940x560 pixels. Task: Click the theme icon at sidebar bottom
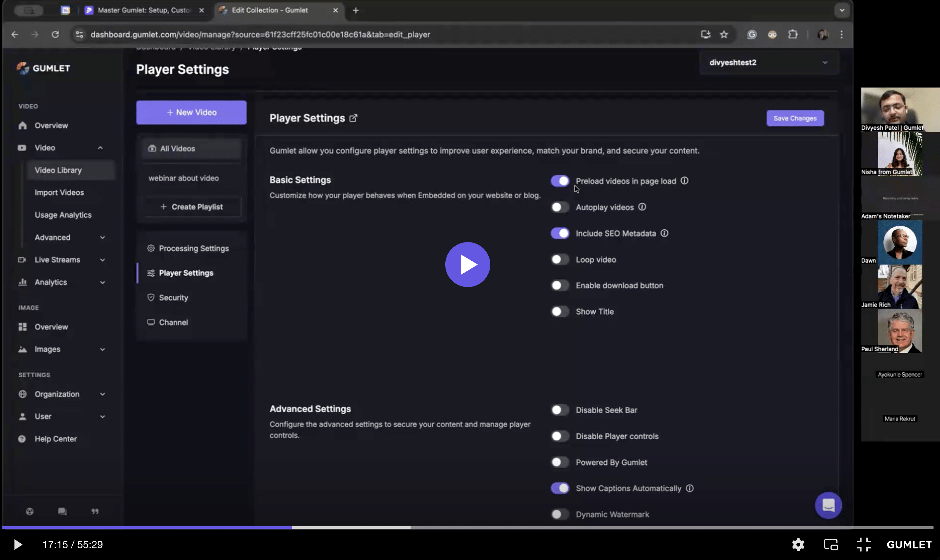coord(30,511)
